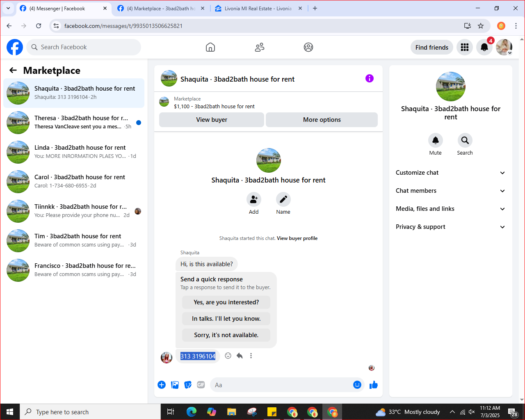
Task: Open conversation information purple icon
Action: pyautogui.click(x=370, y=78)
